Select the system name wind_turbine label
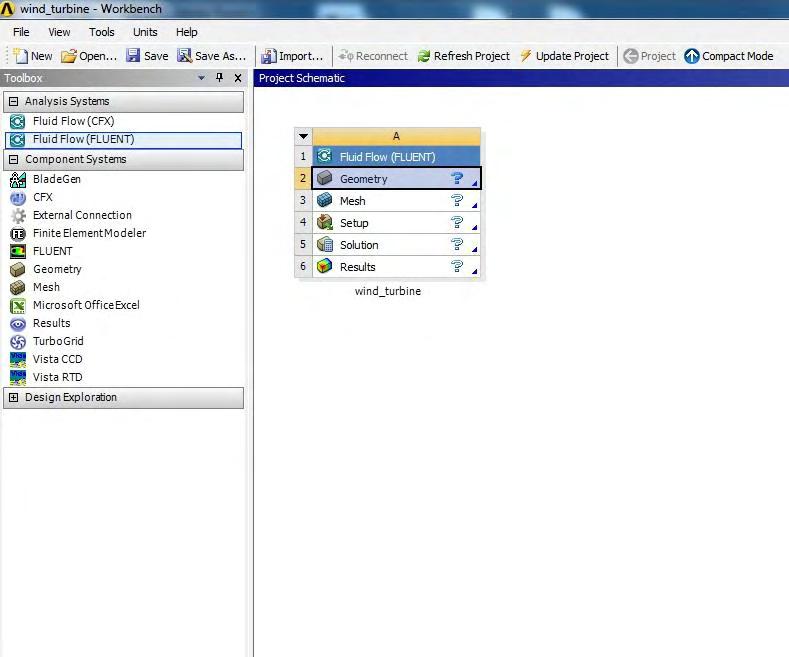 pyautogui.click(x=388, y=291)
